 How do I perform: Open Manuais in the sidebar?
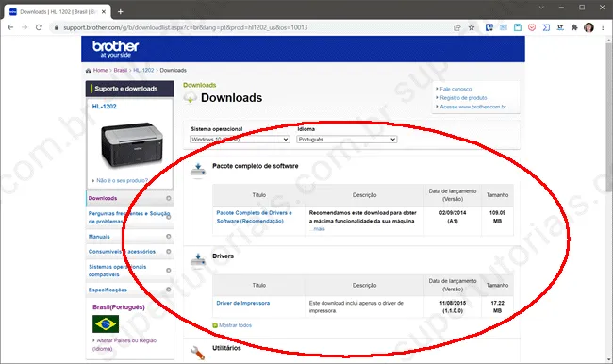click(x=99, y=237)
